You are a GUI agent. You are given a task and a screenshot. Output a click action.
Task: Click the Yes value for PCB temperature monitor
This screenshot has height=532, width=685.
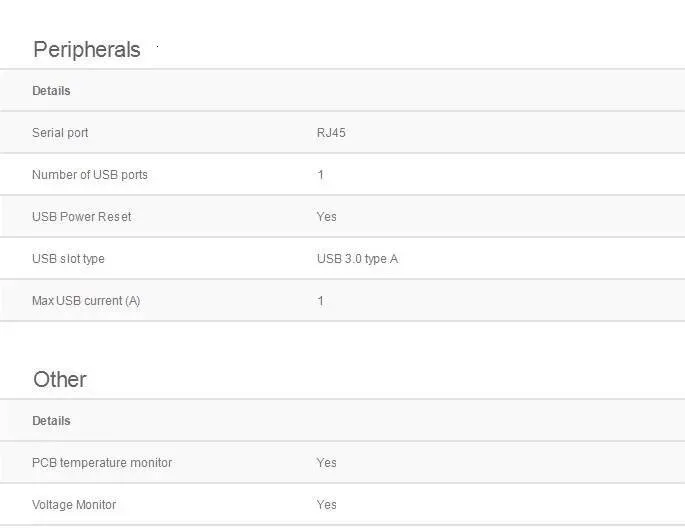(327, 463)
